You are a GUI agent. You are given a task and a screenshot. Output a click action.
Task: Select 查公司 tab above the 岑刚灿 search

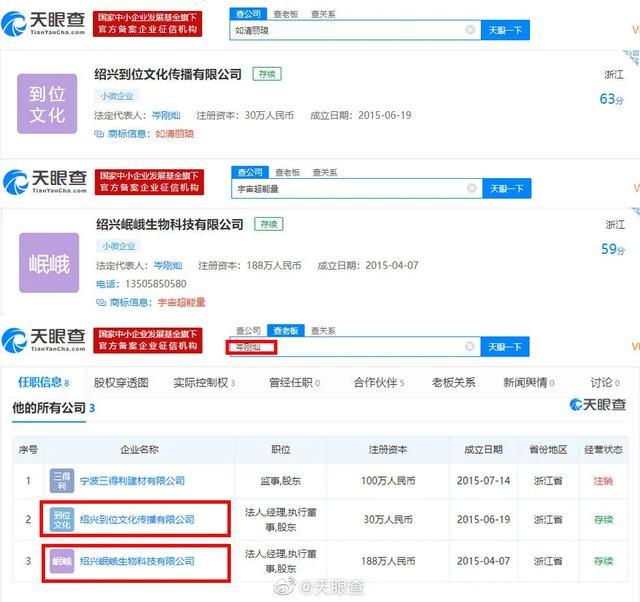tap(248, 331)
